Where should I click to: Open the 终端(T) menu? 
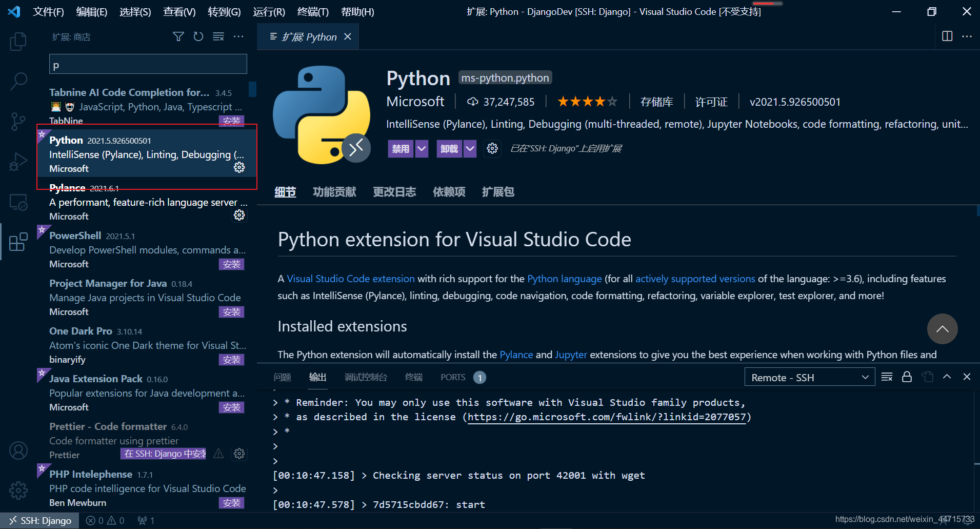pos(313,11)
